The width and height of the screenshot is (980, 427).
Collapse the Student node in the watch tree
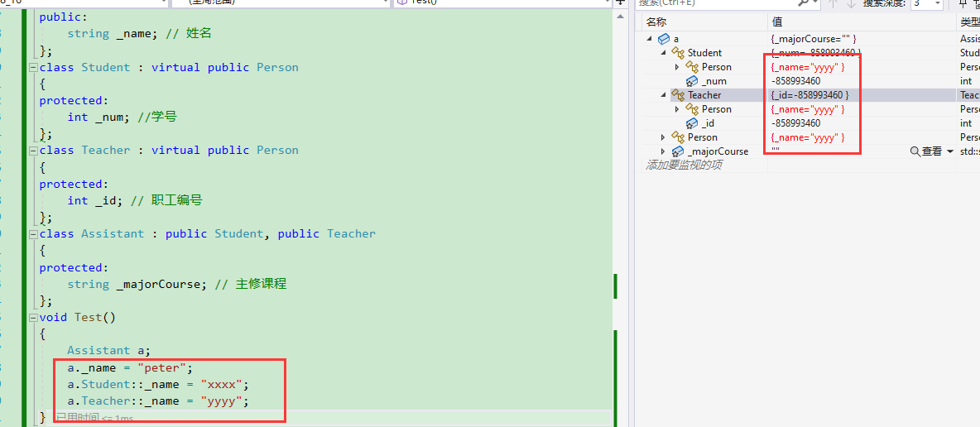point(664,53)
